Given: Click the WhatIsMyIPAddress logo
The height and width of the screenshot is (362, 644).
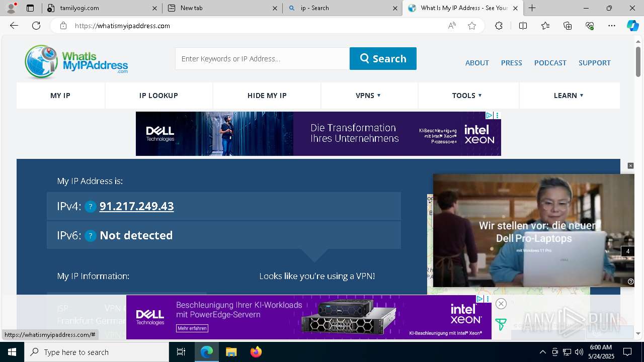Looking at the screenshot, I should [76, 62].
